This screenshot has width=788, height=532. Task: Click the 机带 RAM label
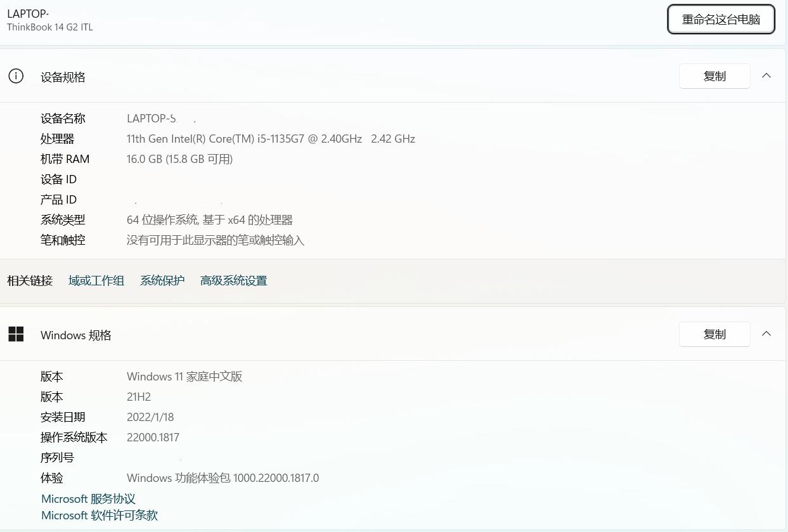click(65, 159)
